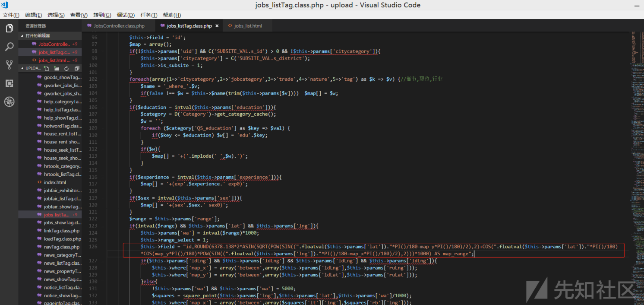Open the Extensions view in activity bar
The height and width of the screenshot is (305, 644).
coord(9,83)
